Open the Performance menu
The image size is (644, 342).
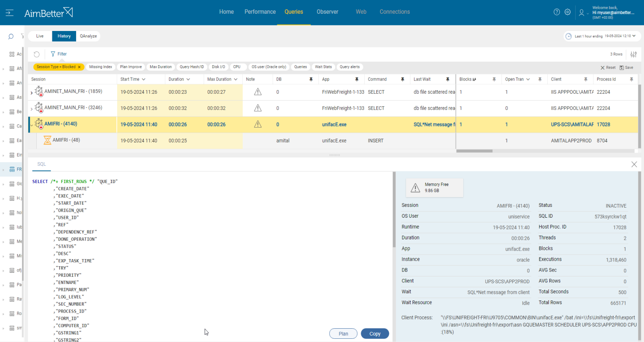pos(260,12)
